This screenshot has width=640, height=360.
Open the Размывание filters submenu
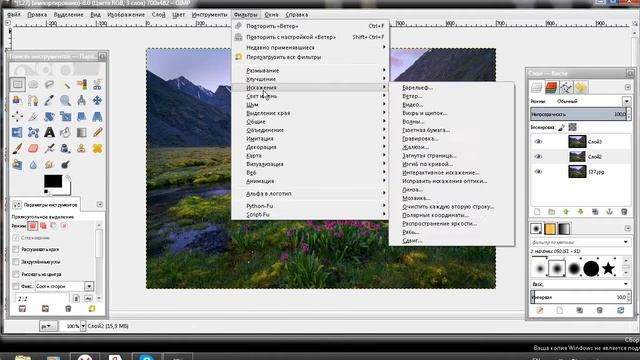coord(310,71)
